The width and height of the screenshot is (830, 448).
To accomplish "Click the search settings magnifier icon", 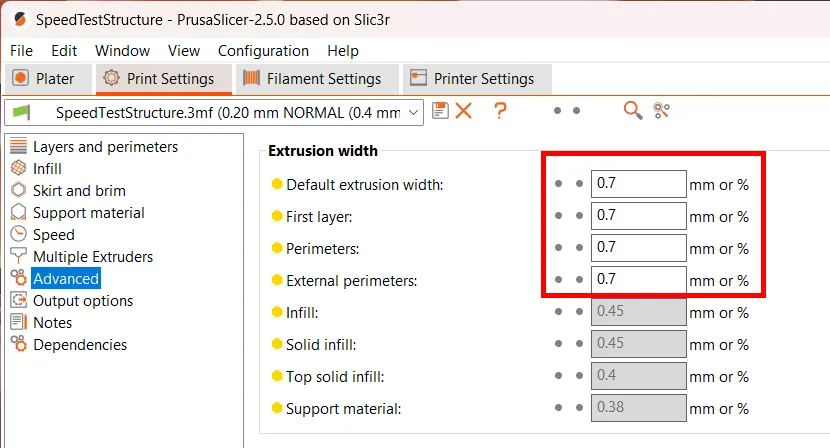I will [632, 111].
